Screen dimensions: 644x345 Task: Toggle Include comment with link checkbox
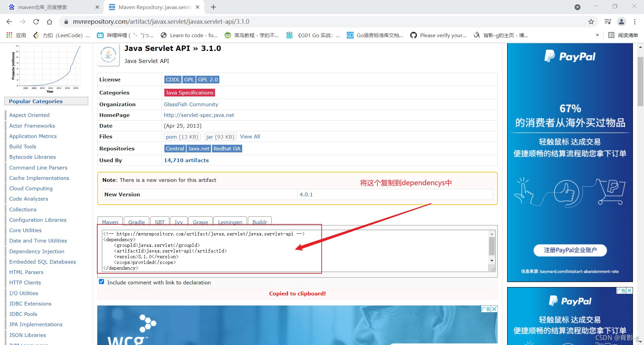pyautogui.click(x=102, y=282)
